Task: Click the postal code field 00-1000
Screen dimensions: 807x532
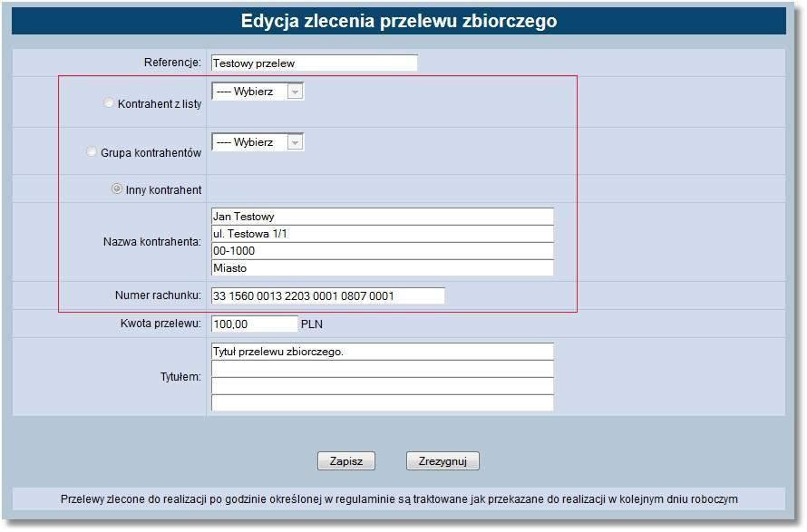Action: click(x=383, y=251)
